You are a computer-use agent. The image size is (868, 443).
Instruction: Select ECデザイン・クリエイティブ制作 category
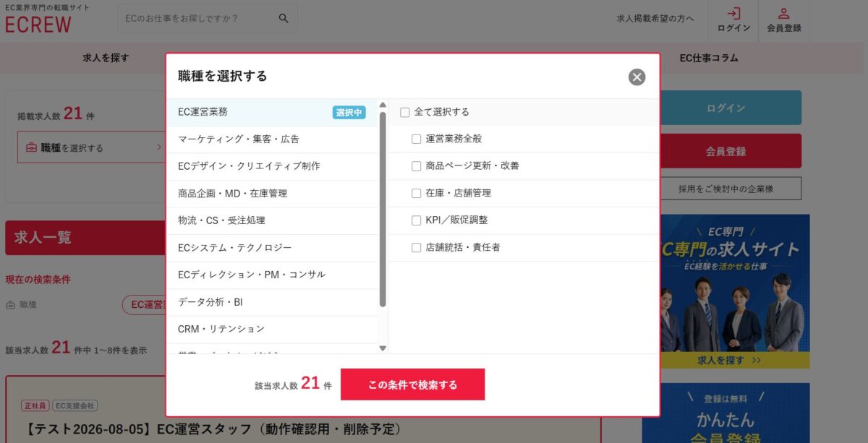272,166
